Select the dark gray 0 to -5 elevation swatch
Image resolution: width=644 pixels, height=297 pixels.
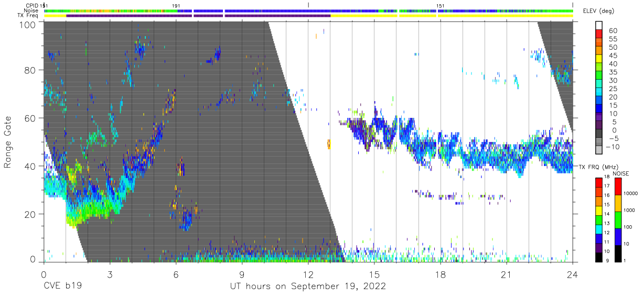(598, 134)
